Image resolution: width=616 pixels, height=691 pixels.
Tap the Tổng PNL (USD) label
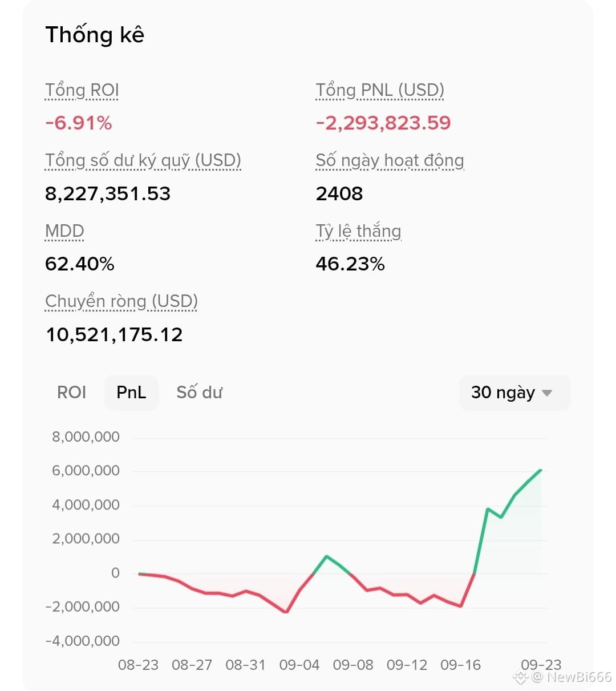pyautogui.click(x=380, y=90)
